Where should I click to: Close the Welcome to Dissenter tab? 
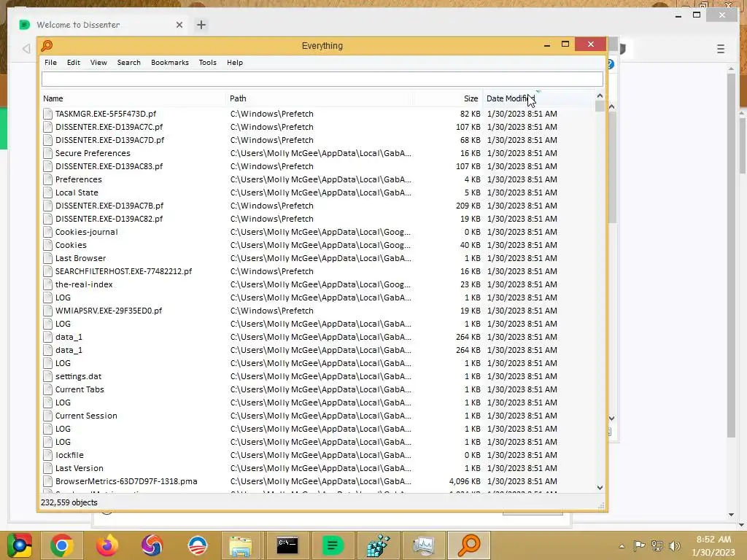click(179, 25)
